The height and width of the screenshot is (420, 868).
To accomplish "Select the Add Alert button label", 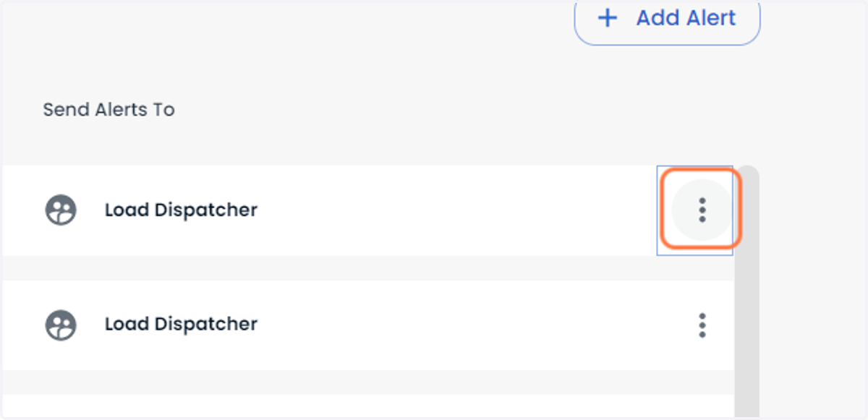I will click(686, 18).
